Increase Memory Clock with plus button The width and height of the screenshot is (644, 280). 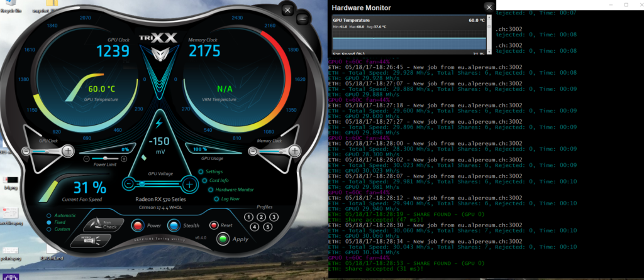point(294,152)
